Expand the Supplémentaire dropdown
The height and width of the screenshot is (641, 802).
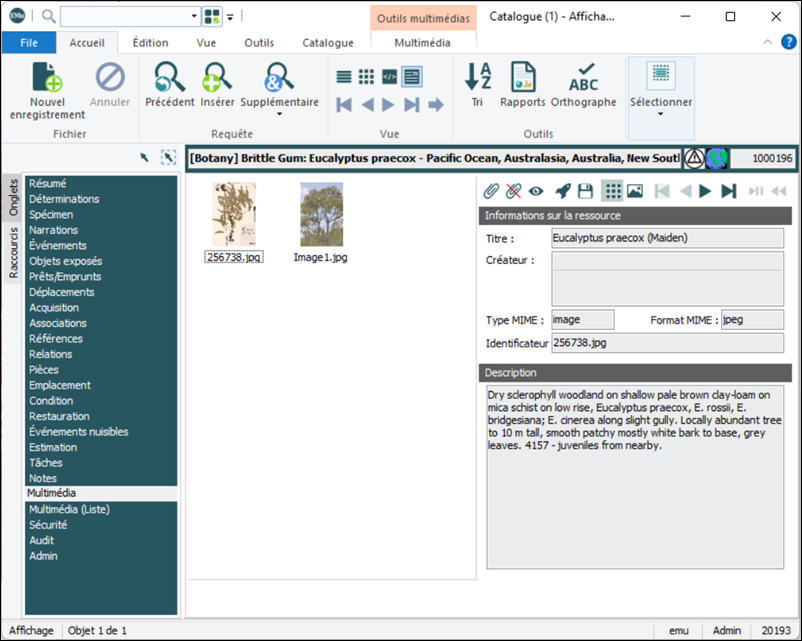click(x=279, y=114)
